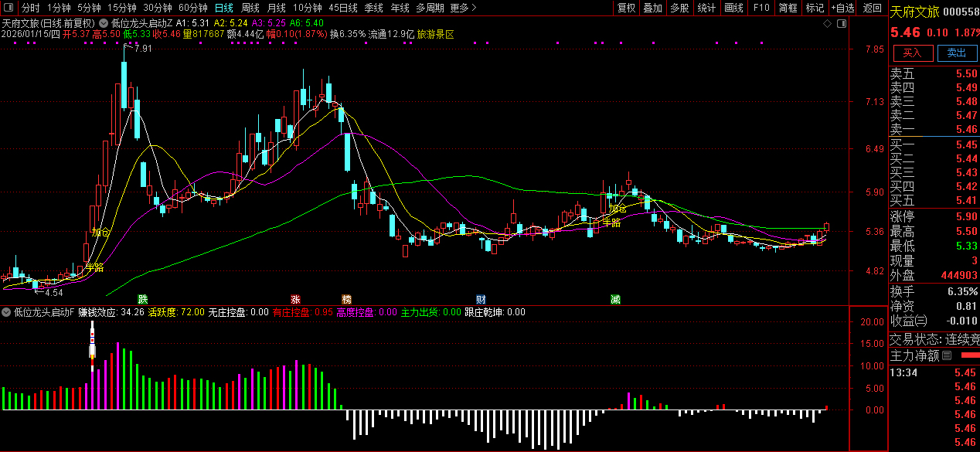Click the red 买入 buy button

click(x=913, y=53)
